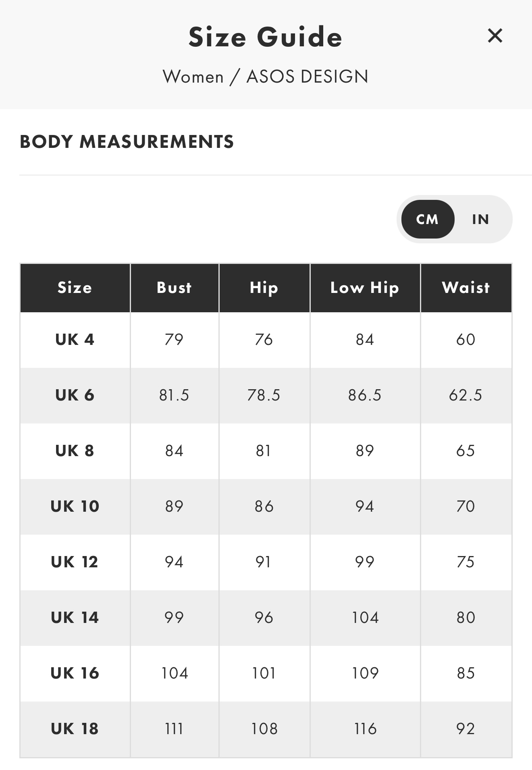This screenshot has width=532, height=770.
Task: Select the UK 10 size row label
Action: point(75,506)
